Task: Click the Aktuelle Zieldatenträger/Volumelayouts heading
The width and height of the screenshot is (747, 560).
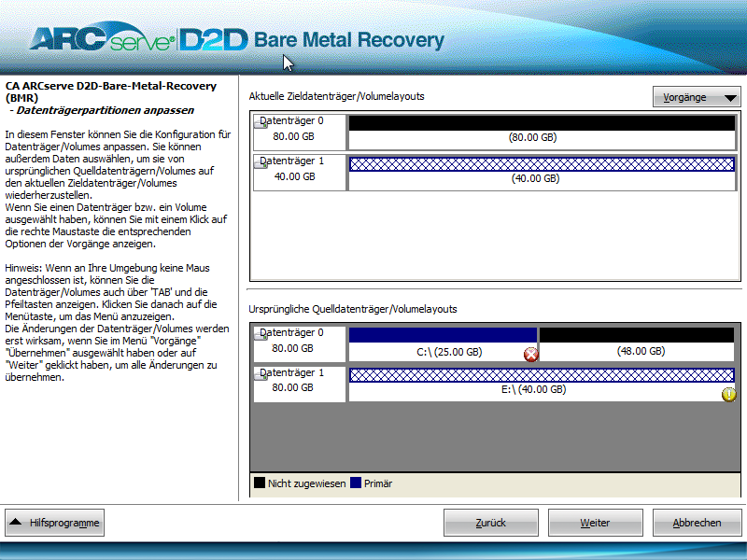Action: 336,96
